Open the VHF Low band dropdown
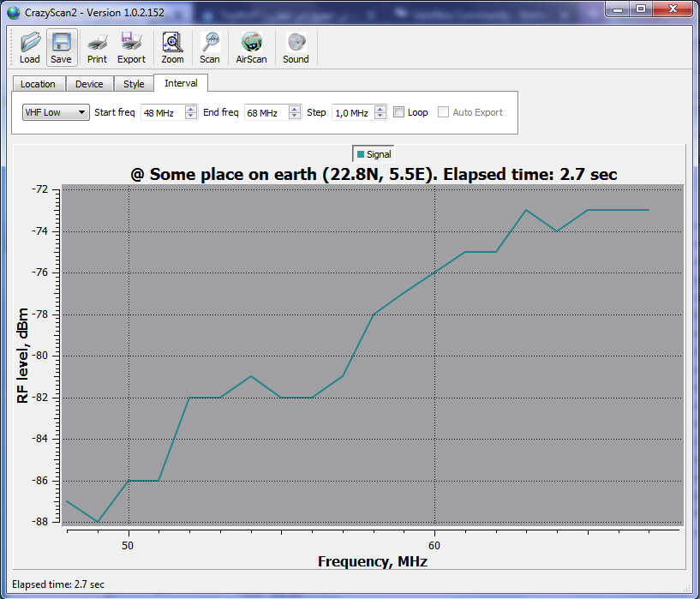This screenshot has height=599, width=700. tap(56, 112)
